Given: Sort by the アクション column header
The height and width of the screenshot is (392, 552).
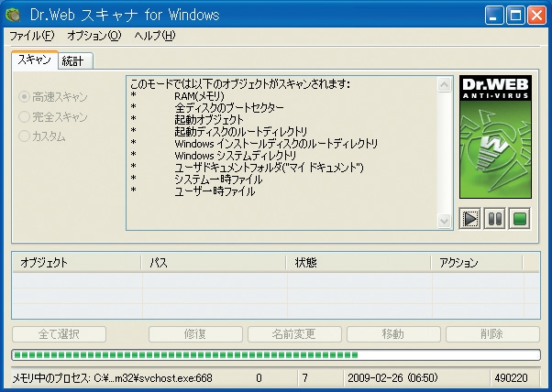Looking at the screenshot, I should pos(477,263).
